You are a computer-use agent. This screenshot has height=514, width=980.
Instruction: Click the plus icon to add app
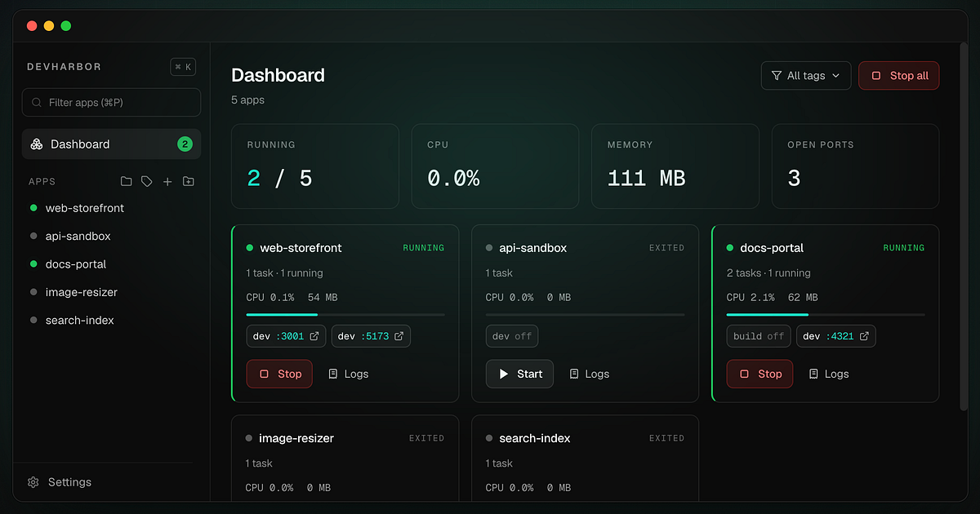pos(167,181)
